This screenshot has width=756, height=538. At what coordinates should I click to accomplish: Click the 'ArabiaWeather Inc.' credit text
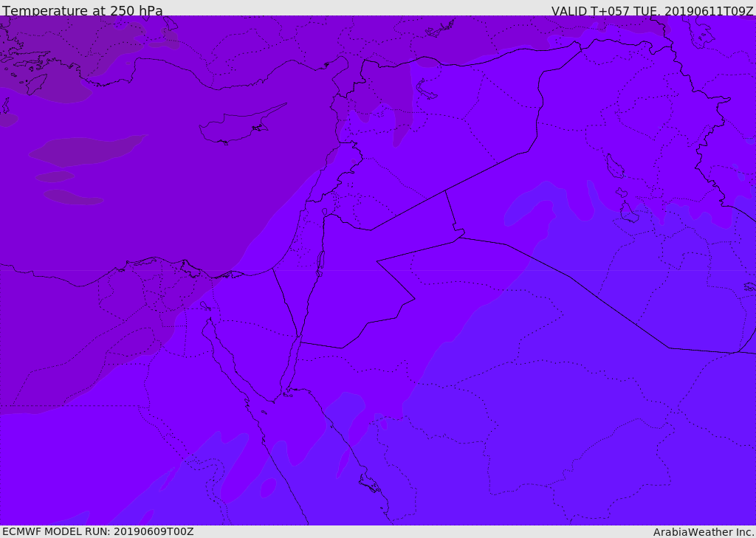point(704,532)
